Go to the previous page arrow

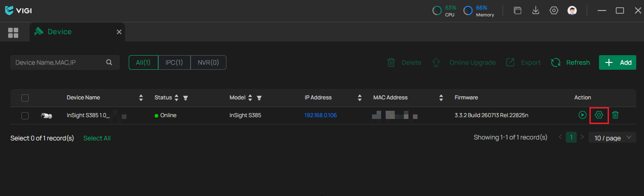(560, 137)
